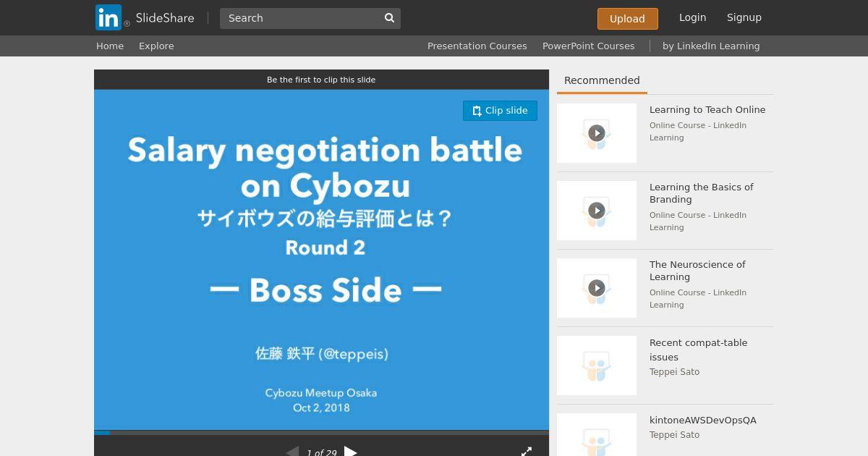This screenshot has width=868, height=456.
Task: Click the slide progress bar
Action: (x=321, y=433)
